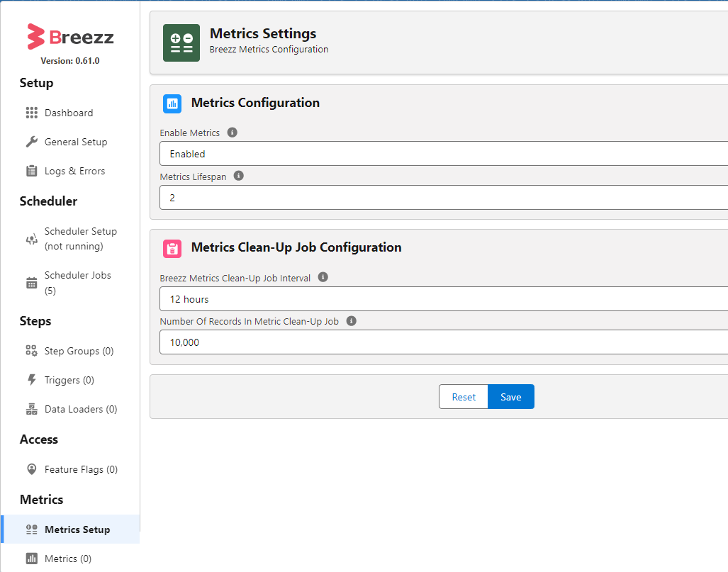Save the metrics configuration

(510, 396)
